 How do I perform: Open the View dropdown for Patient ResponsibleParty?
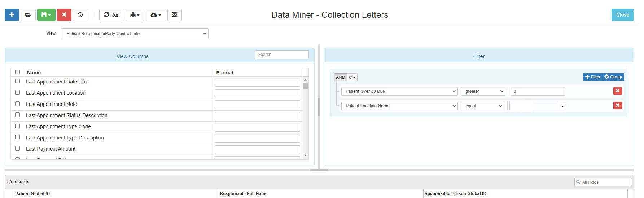point(135,34)
